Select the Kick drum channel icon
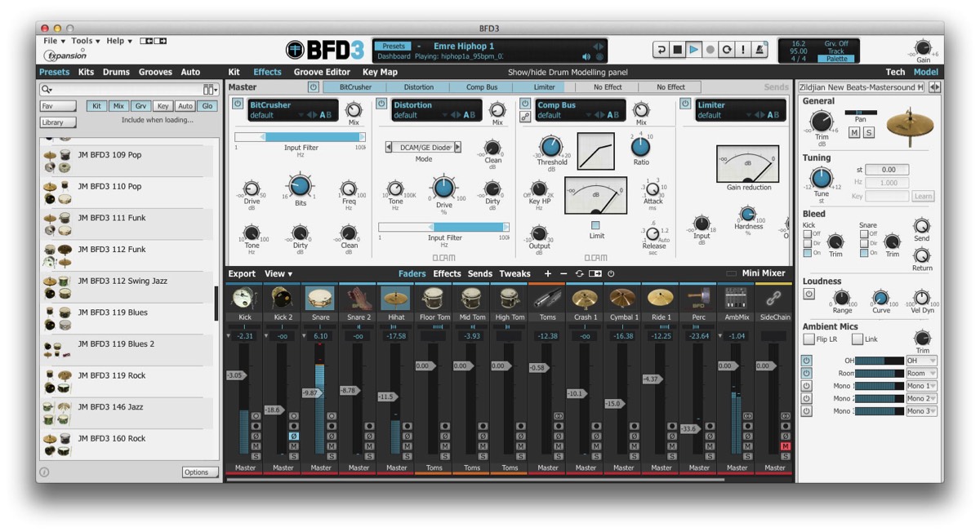The image size is (980, 532). click(245, 299)
